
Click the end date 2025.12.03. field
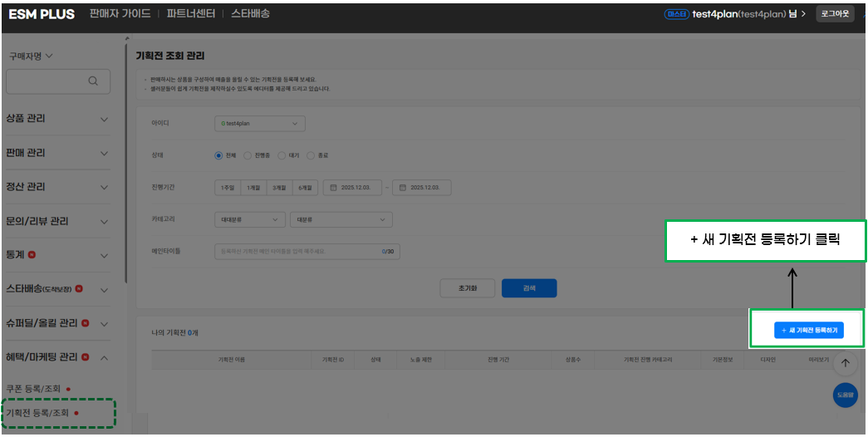pyautogui.click(x=422, y=188)
